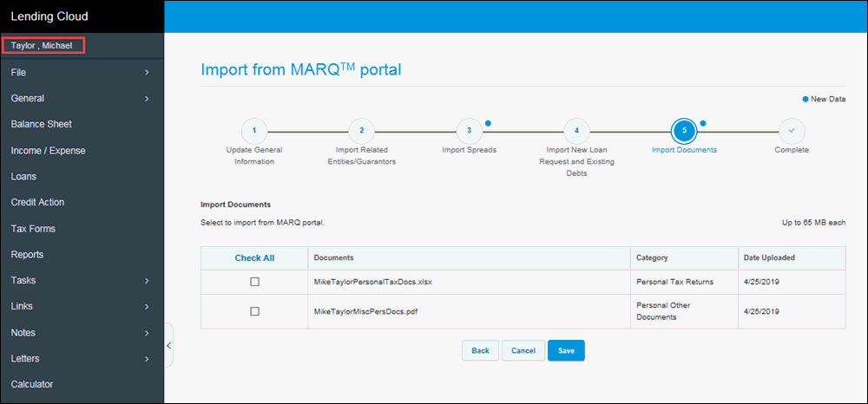Click the Select to import from MARQ portal text
Screen dimensions: 868x404
click(262, 224)
